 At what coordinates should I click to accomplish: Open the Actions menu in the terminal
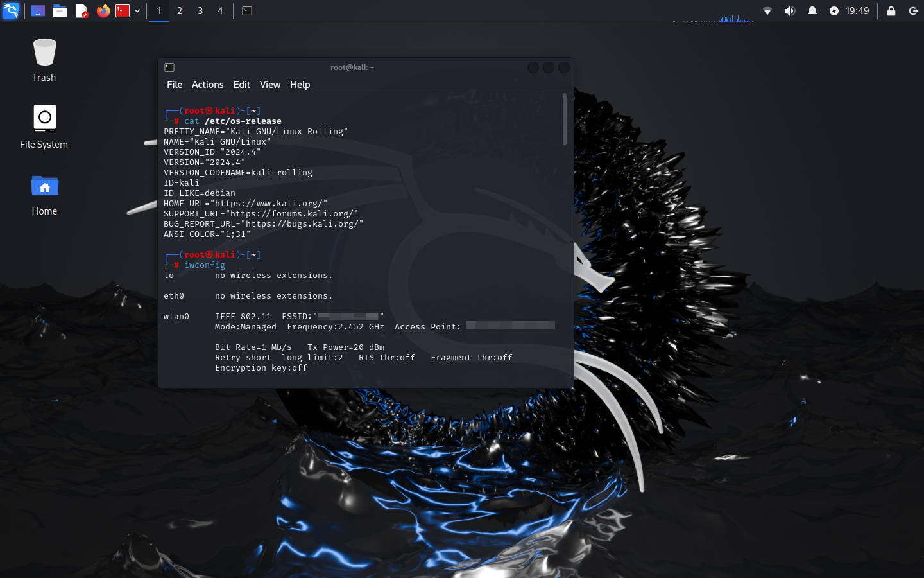208,85
